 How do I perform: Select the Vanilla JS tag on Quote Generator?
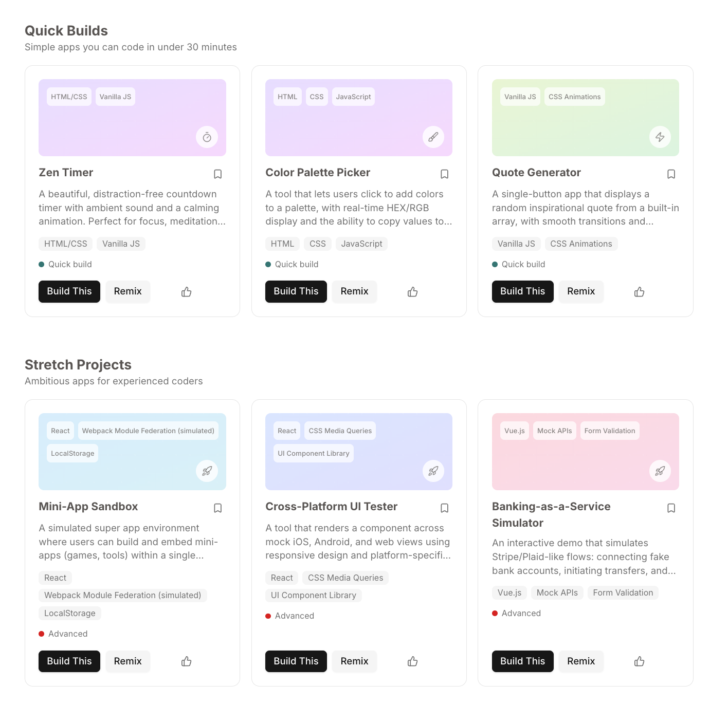coord(516,244)
